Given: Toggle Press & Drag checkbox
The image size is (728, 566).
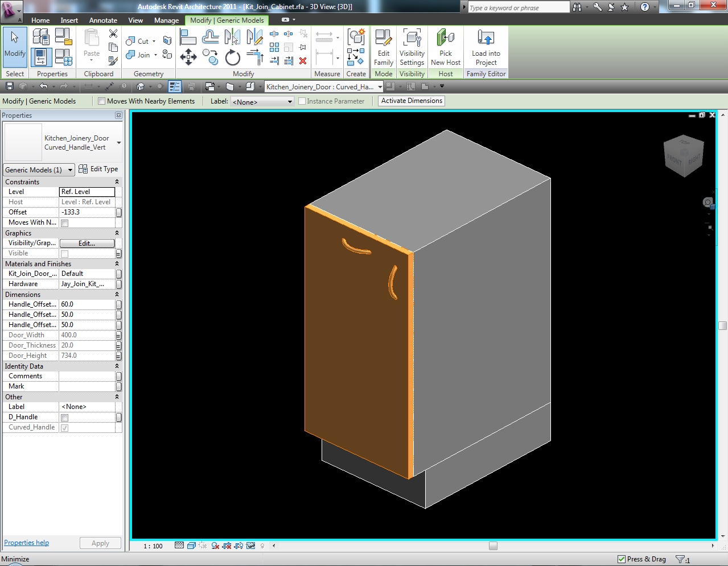Looking at the screenshot, I should click(622, 559).
